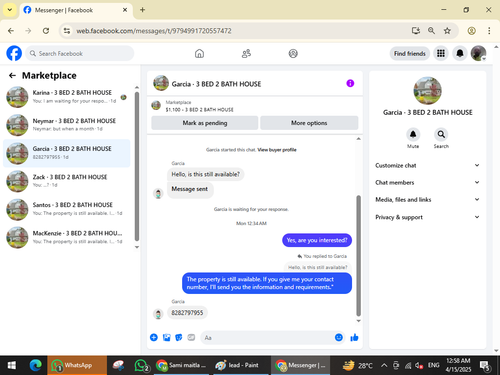The image size is (500, 375).
Task: Open conversation information purple icon
Action: [x=350, y=83]
